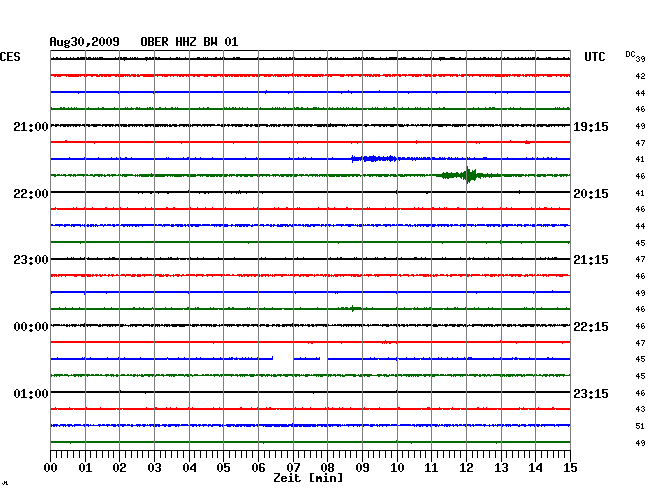Select the 15 minute axis tick label
Screen dimensions: 650x494
570,468
